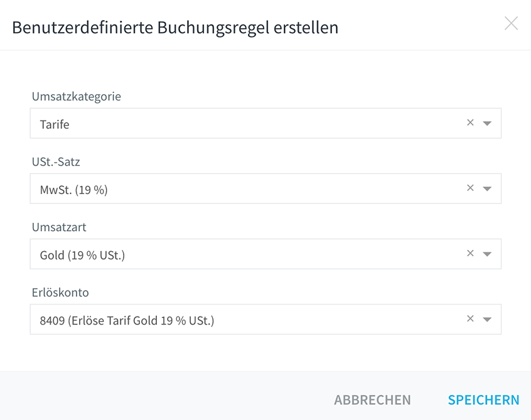Clear the 8409 Erlöskonto selection
This screenshot has height=420, width=531.
[470, 319]
